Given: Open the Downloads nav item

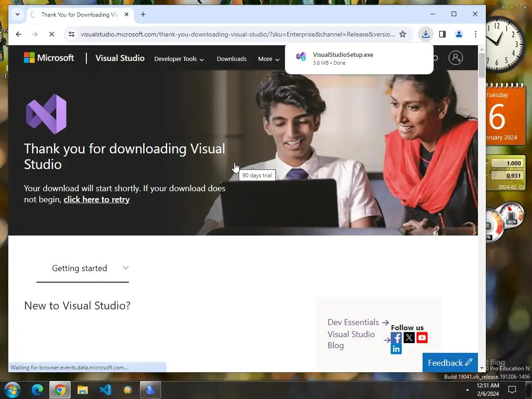Looking at the screenshot, I should tap(232, 59).
